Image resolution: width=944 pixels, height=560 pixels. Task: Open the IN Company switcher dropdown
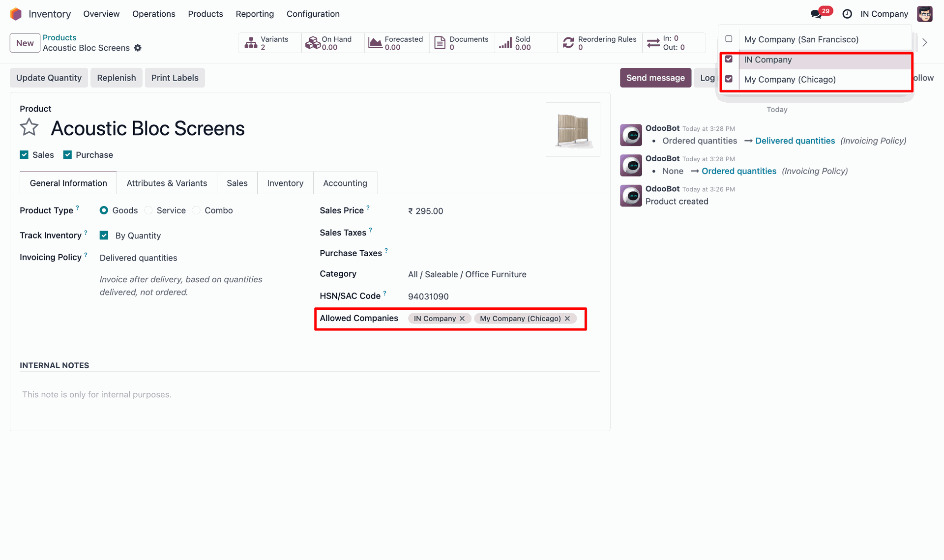point(884,14)
